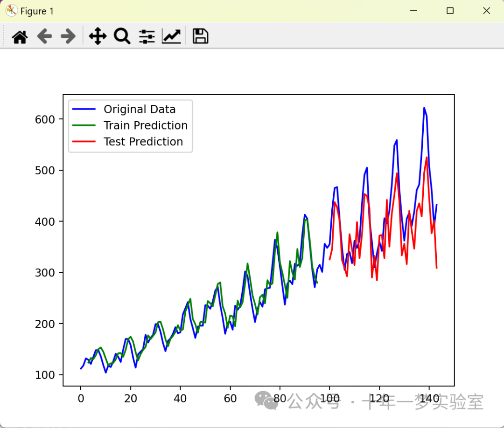Click the "Figure 1" window title text
The height and width of the screenshot is (428, 504).
coord(37,11)
